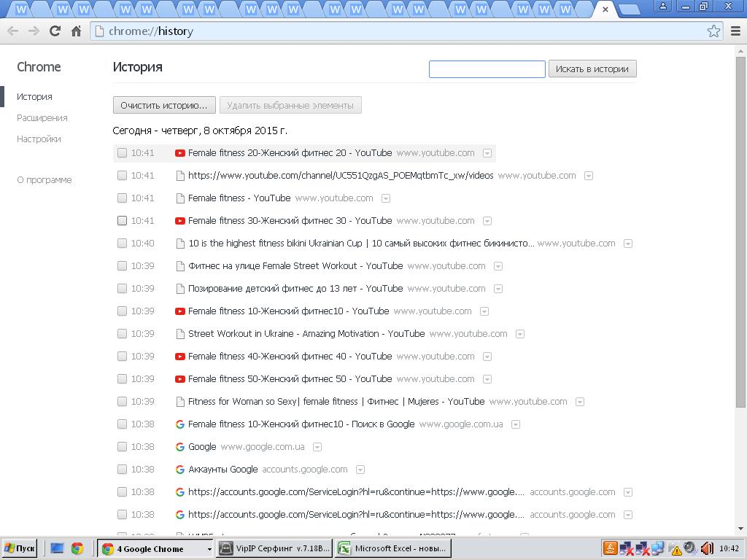Click the Искать в истории button
Image resolution: width=747 pixels, height=560 pixels.
592,69
